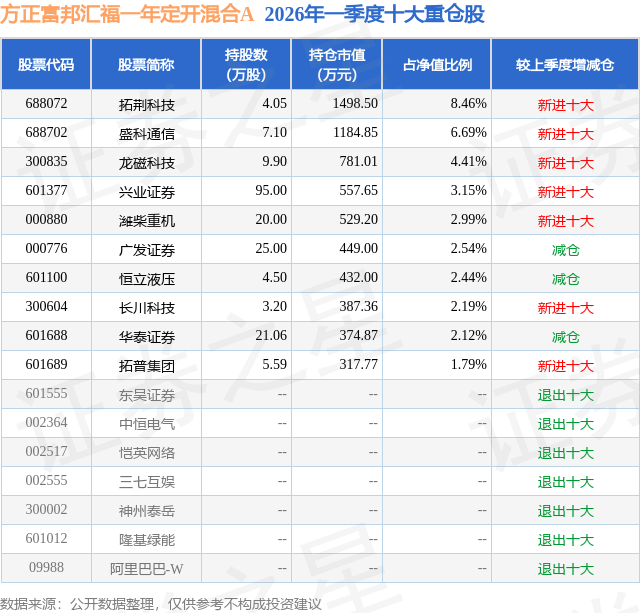Click the 6.69% ratio cell
640x613 pixels.
pos(469,133)
